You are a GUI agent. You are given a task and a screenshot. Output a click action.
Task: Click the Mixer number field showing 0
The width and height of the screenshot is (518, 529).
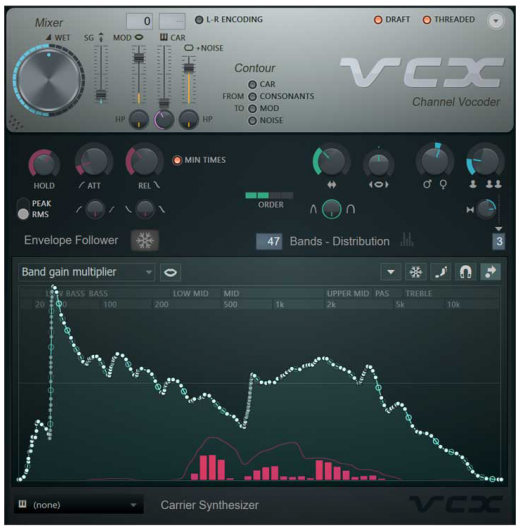coord(139,21)
